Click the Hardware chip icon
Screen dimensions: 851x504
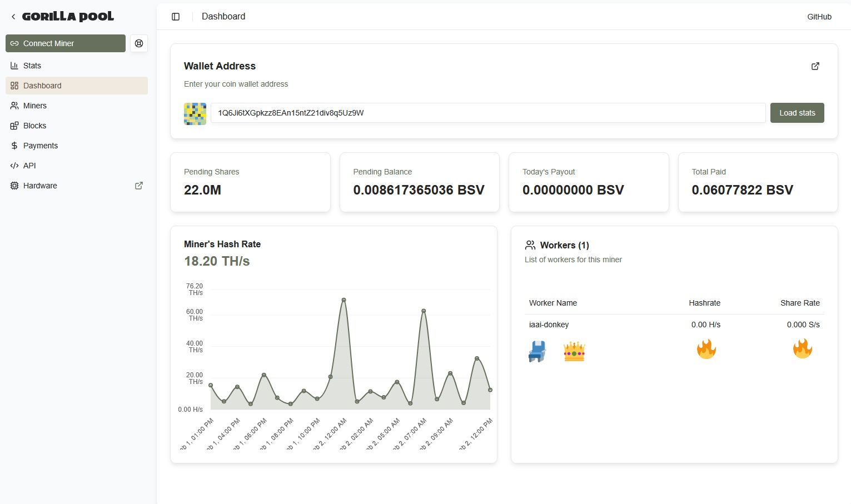pyautogui.click(x=14, y=186)
